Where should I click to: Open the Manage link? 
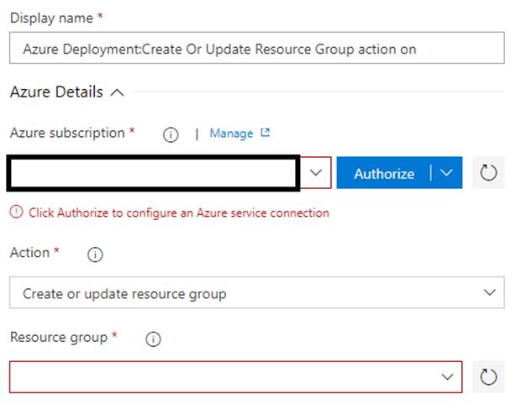[231, 134]
